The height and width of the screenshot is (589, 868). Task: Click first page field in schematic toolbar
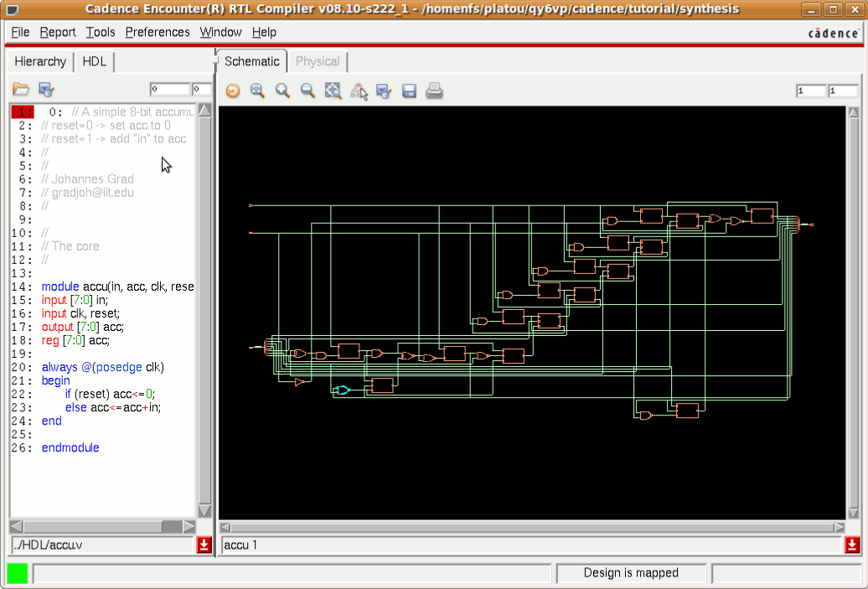pyautogui.click(x=811, y=90)
